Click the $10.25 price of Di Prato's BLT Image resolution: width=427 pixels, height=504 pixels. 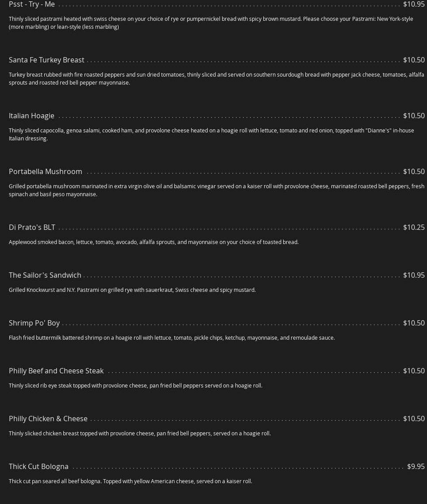(414, 227)
